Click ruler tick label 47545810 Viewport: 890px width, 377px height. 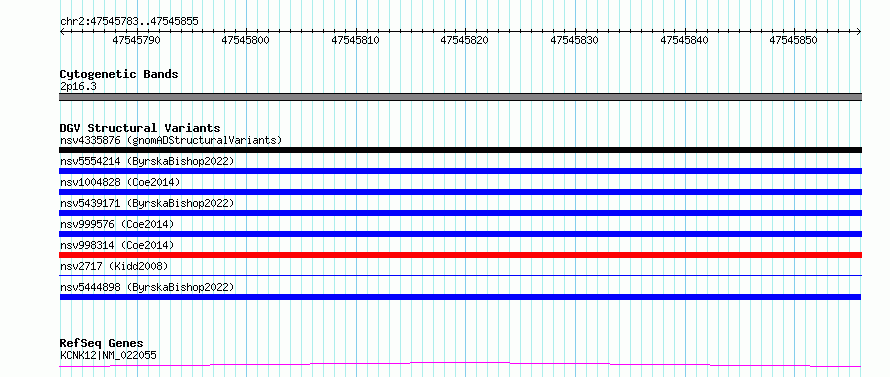(355, 40)
